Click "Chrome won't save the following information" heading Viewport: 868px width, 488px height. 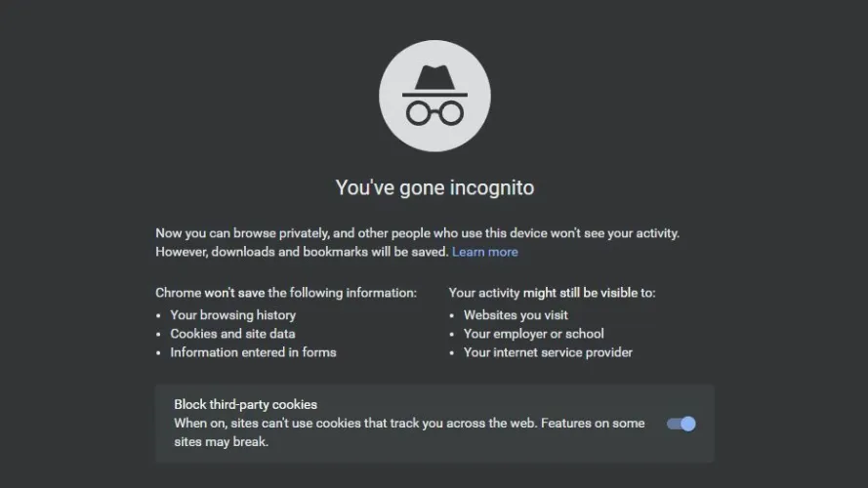pos(285,293)
